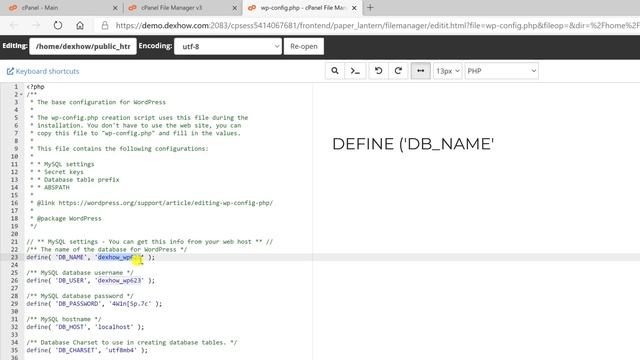Reload the current page
Viewport: 640px width, 360px height.
click(58, 25)
